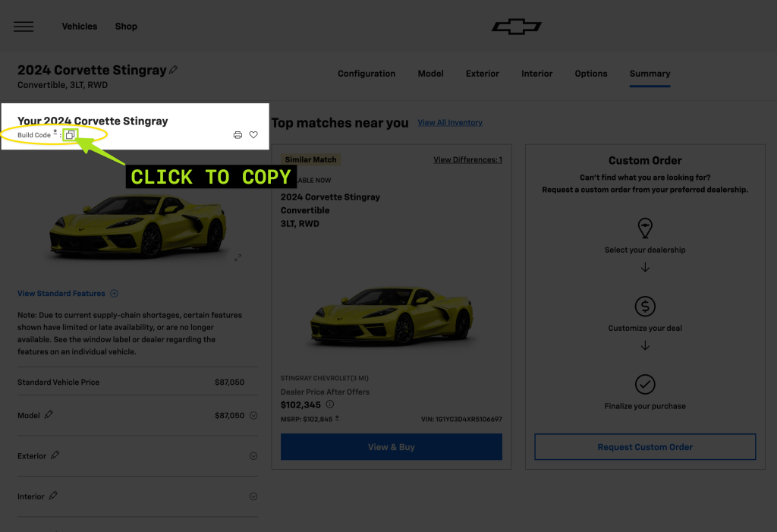777x532 pixels.
Task: Click the VIN 1G1YC3D4XR5106697 text
Action: click(x=461, y=420)
